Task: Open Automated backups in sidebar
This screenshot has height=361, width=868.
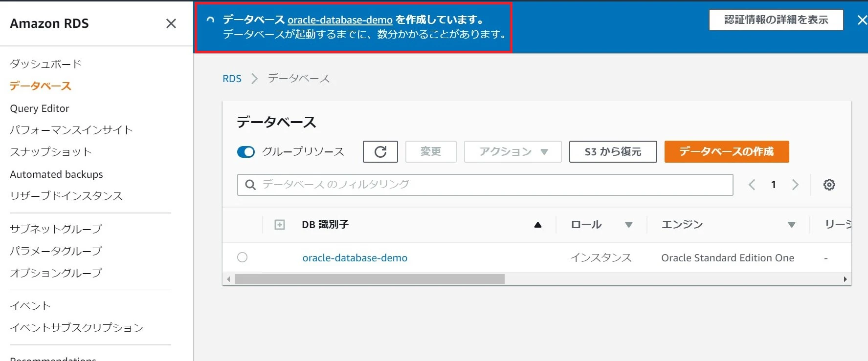Action: (x=56, y=174)
